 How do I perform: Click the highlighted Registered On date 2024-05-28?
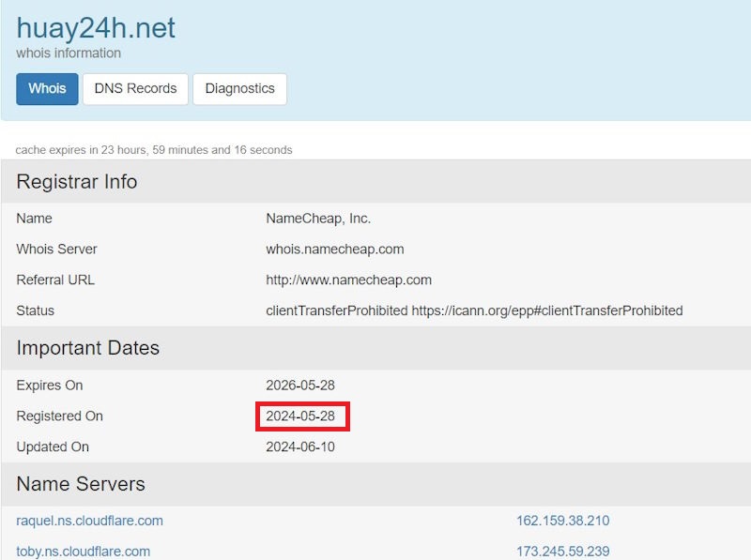click(300, 416)
